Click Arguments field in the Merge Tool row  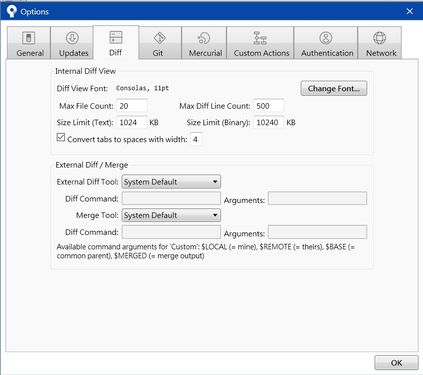tap(317, 232)
